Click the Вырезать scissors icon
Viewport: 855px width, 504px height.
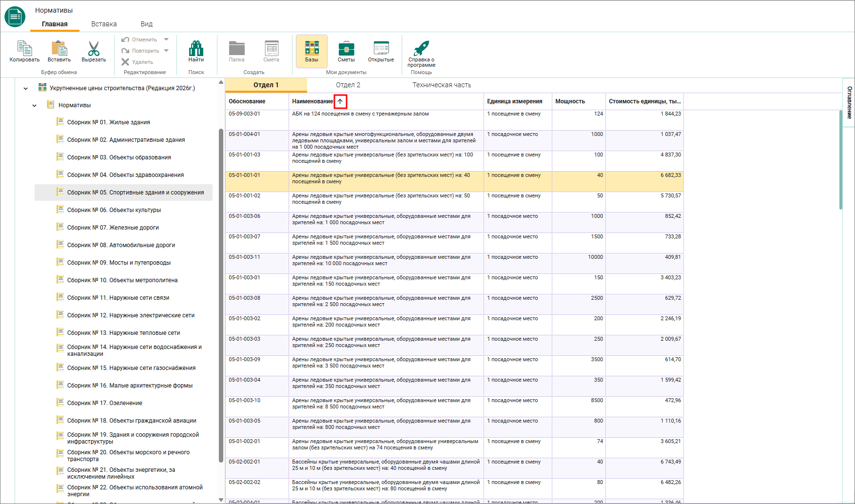pos(94,48)
